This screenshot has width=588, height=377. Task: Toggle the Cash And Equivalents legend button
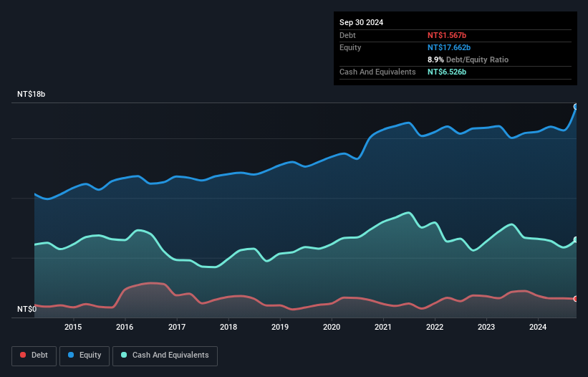(165, 355)
